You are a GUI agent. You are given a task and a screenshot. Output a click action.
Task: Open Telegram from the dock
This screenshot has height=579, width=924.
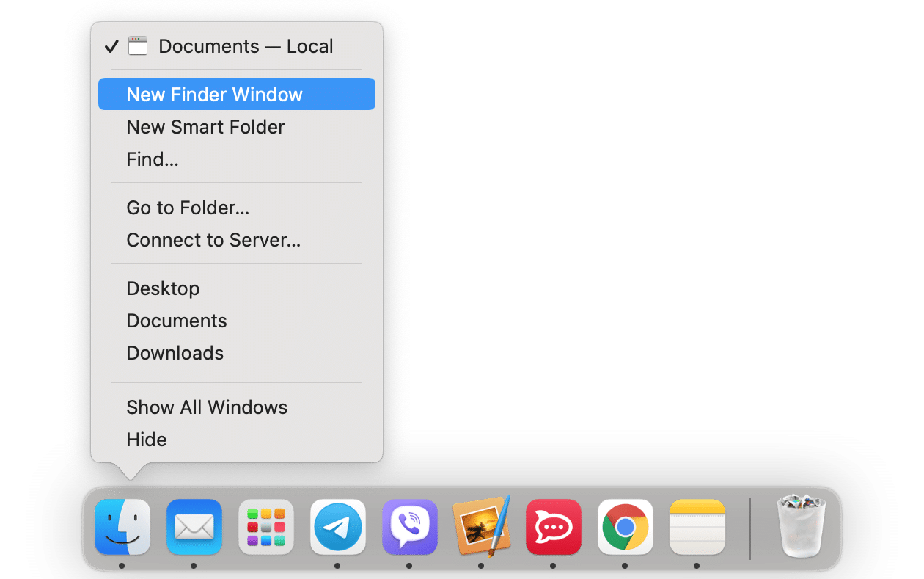pyautogui.click(x=338, y=527)
